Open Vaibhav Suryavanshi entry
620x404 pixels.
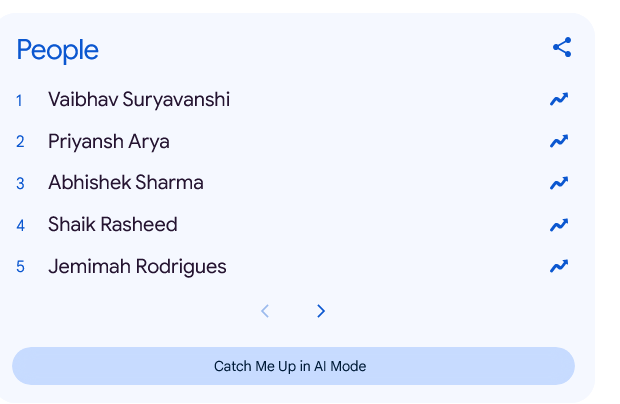click(139, 100)
